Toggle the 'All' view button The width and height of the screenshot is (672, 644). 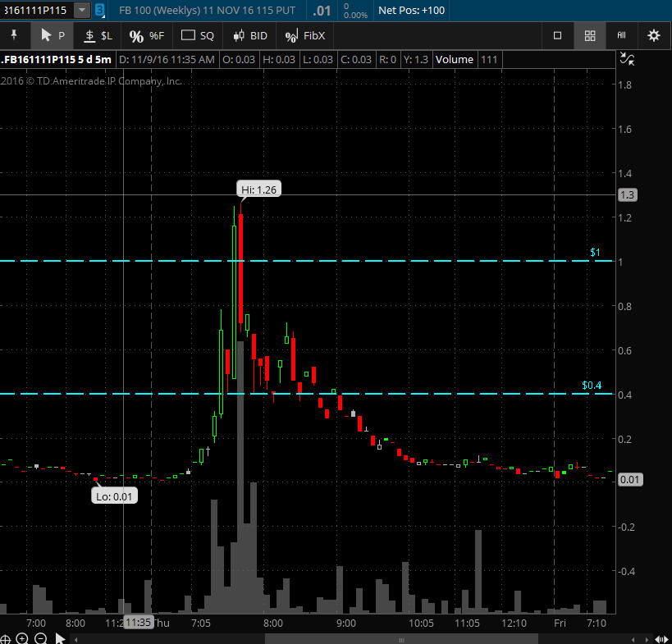pyautogui.click(x=621, y=35)
